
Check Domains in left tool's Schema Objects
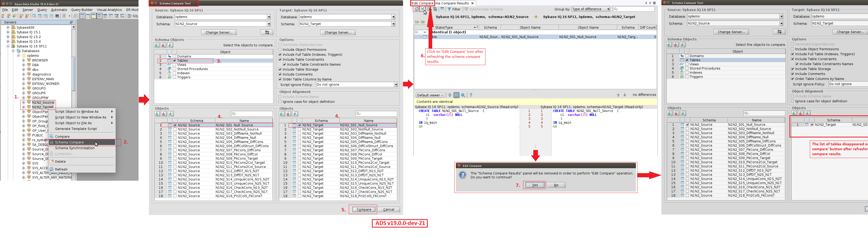click(x=175, y=56)
